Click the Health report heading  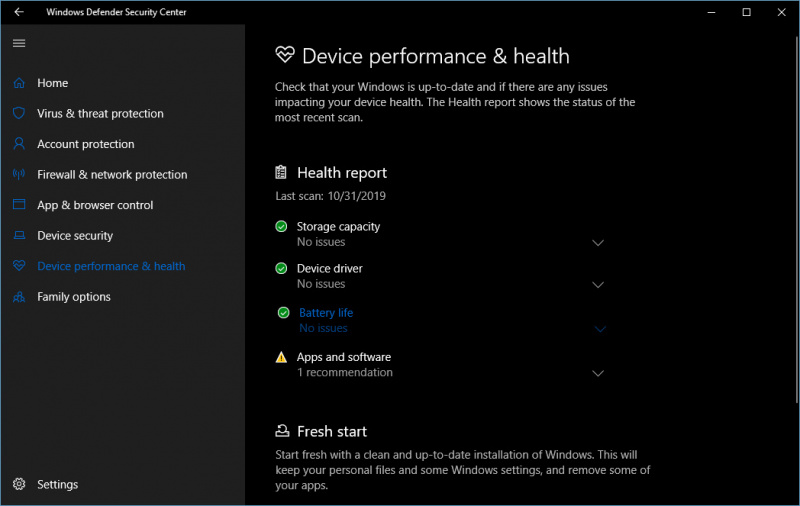pyautogui.click(x=342, y=173)
